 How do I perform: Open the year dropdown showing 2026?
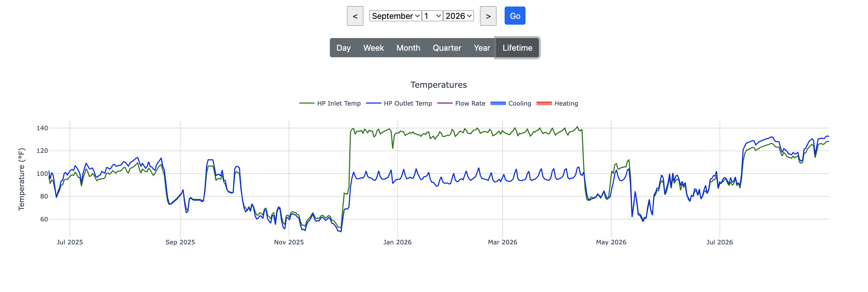(458, 16)
